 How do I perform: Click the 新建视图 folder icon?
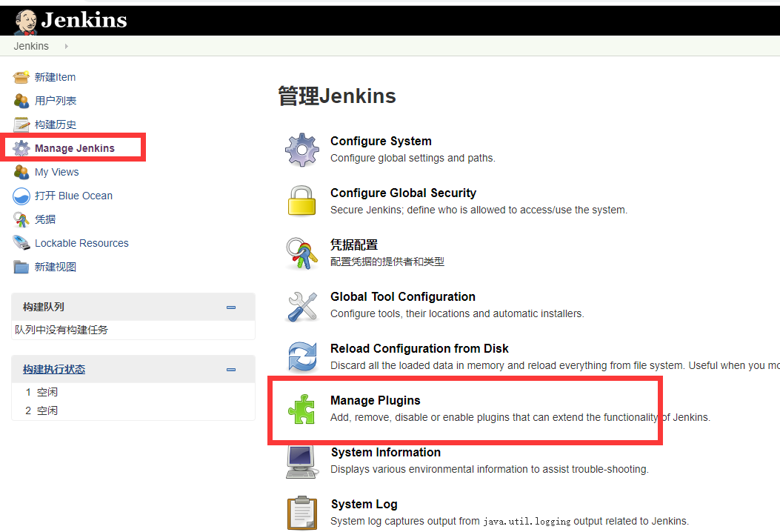(x=21, y=267)
